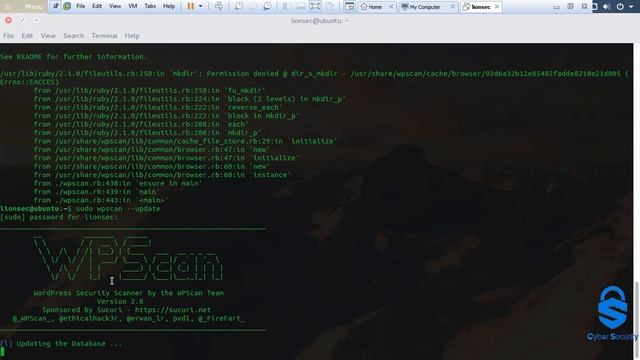Open the Terminal menu
The height and width of the screenshot is (360, 640).
104,36
